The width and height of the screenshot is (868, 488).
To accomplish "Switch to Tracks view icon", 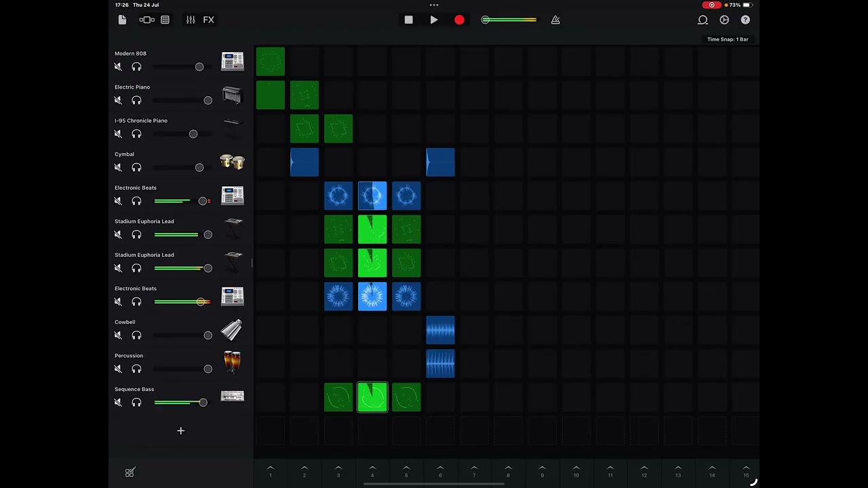I will click(146, 20).
